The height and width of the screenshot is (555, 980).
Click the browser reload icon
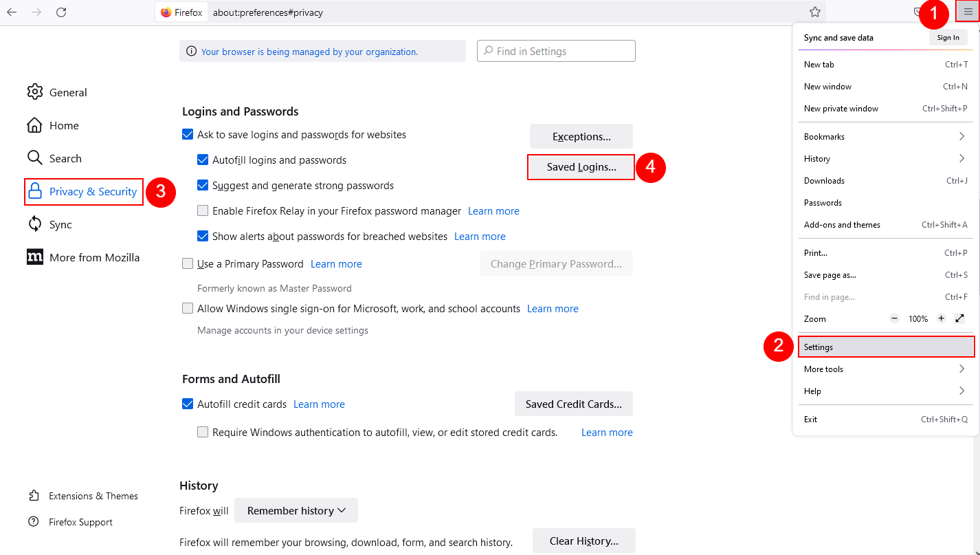point(61,12)
